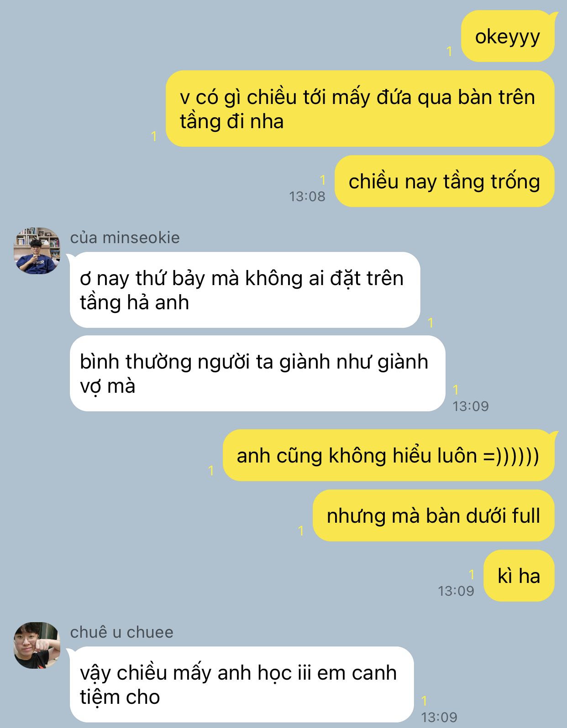Select the 'nhưng mà bàn dưới full' message
This screenshot has height=728, width=567.
(x=433, y=515)
